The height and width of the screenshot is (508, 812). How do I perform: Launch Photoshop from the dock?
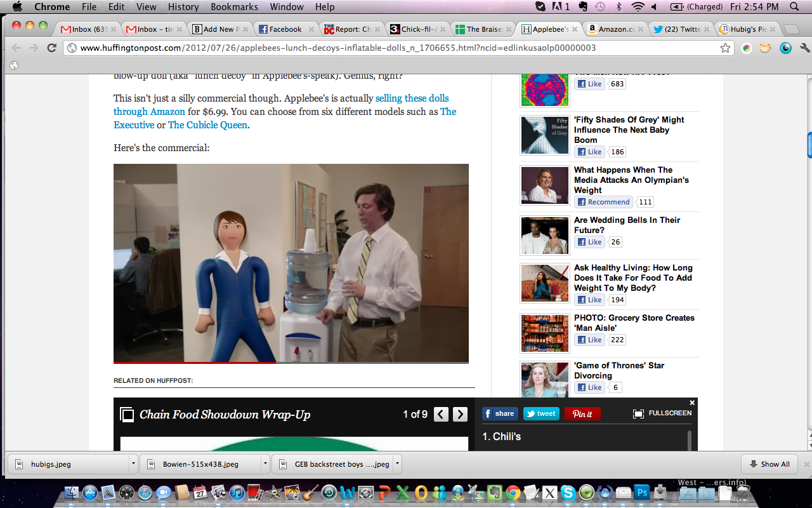point(641,493)
